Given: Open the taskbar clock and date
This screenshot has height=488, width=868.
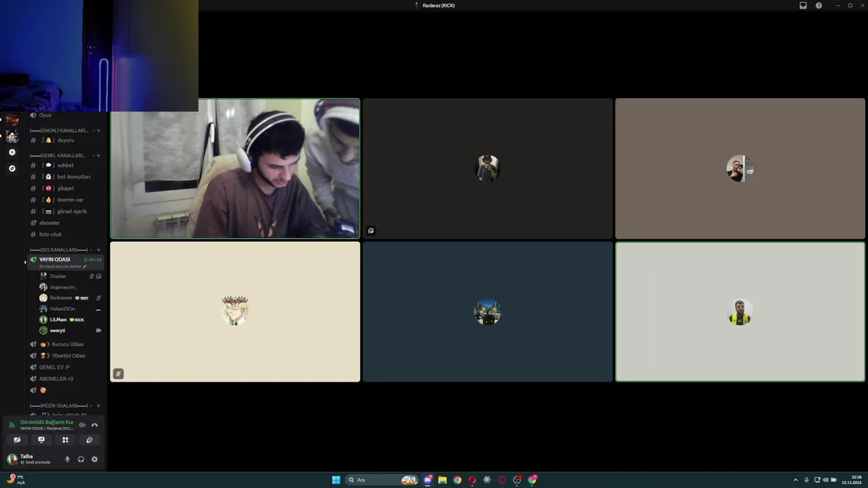Looking at the screenshot, I should pos(852,480).
